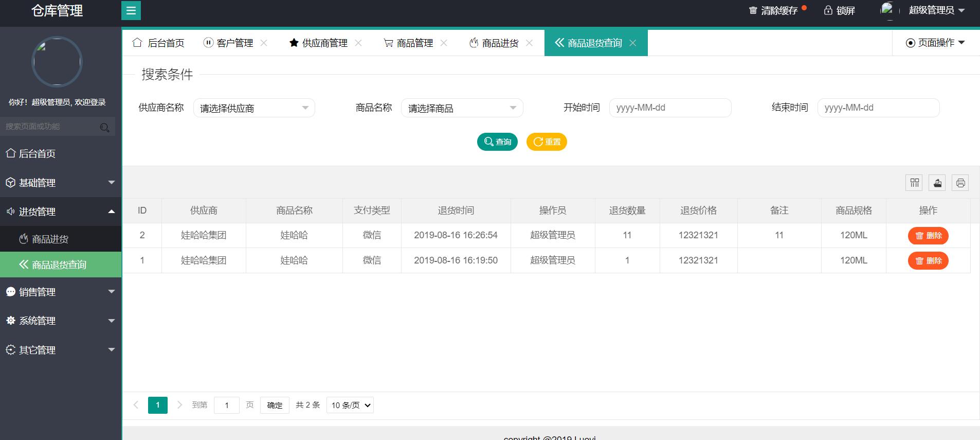
Task: Open 后台首页 in the sidebar
Action: (x=61, y=153)
